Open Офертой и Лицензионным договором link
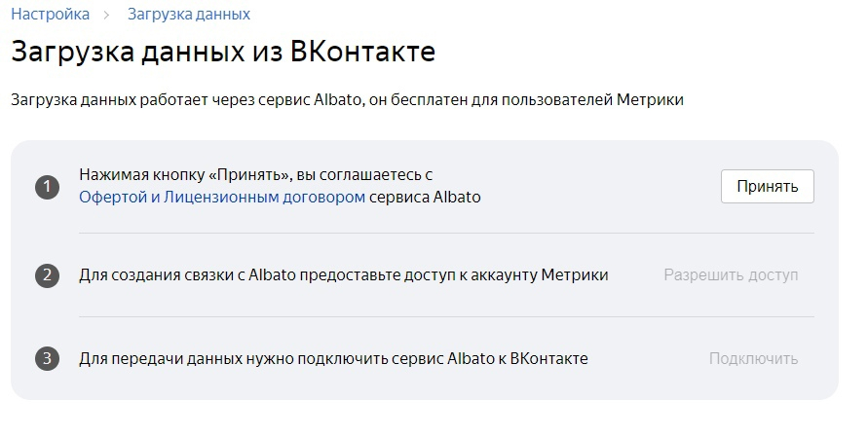 [x=222, y=197]
